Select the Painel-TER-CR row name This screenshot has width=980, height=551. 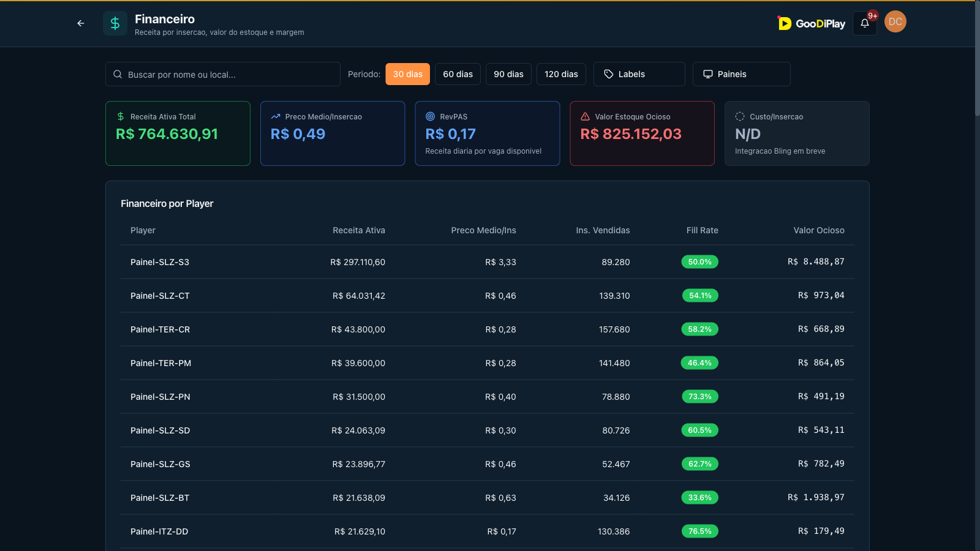coord(160,329)
